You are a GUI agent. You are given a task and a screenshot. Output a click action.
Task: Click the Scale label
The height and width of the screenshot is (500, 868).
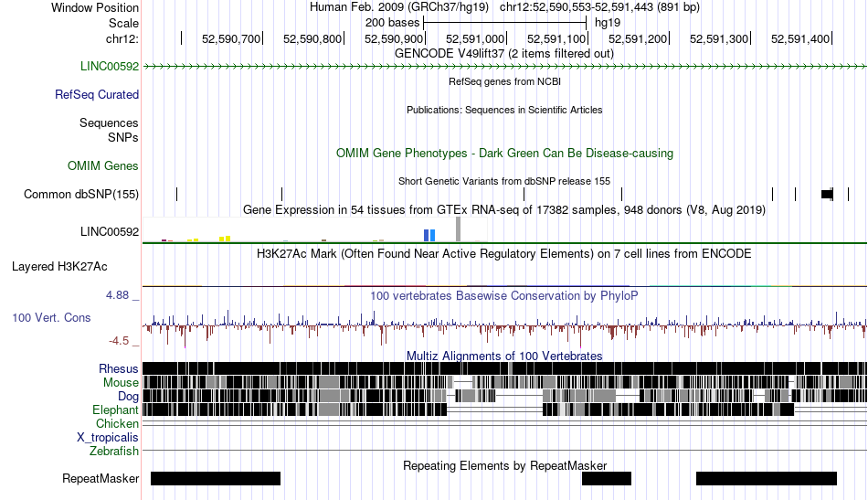[x=123, y=23]
